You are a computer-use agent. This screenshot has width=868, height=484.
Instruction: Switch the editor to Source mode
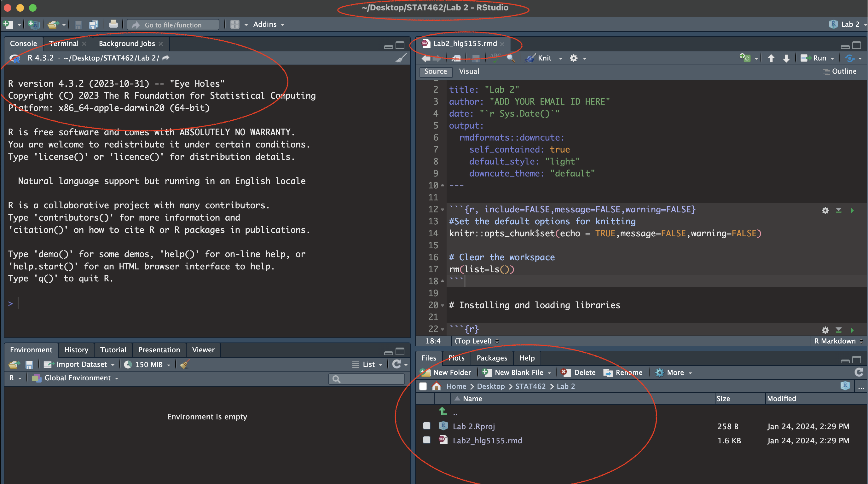click(435, 72)
